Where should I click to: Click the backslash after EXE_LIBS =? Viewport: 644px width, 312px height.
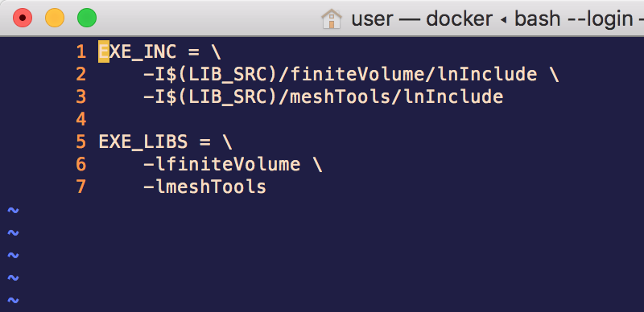point(227,142)
